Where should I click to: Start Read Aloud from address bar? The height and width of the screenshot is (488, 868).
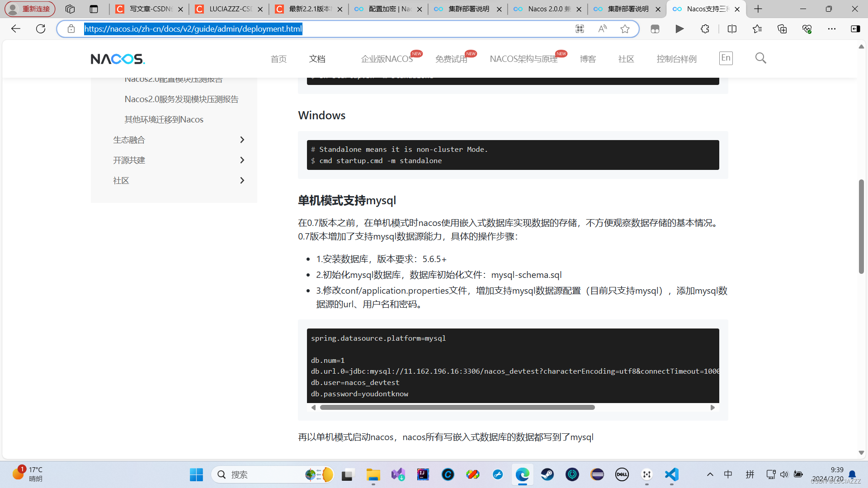click(602, 29)
